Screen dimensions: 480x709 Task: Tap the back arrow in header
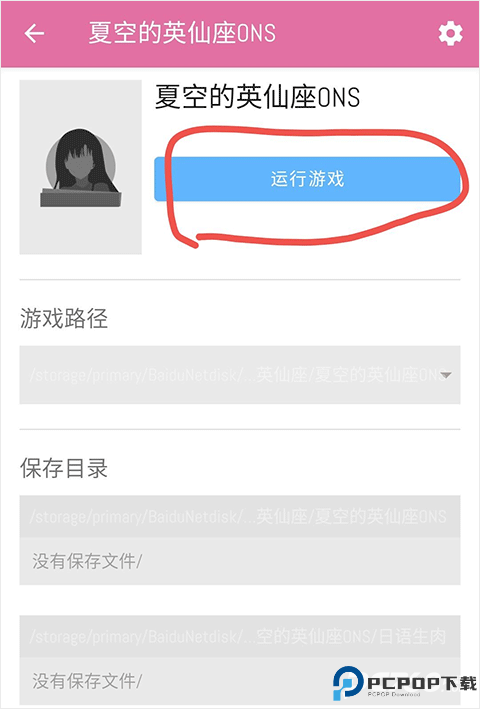coord(34,33)
